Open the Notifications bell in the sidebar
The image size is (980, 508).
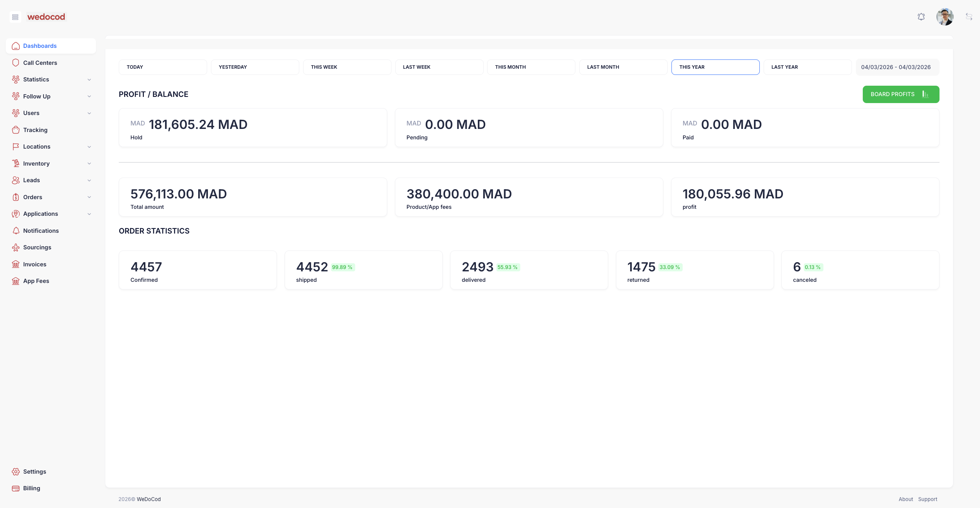tap(15, 230)
